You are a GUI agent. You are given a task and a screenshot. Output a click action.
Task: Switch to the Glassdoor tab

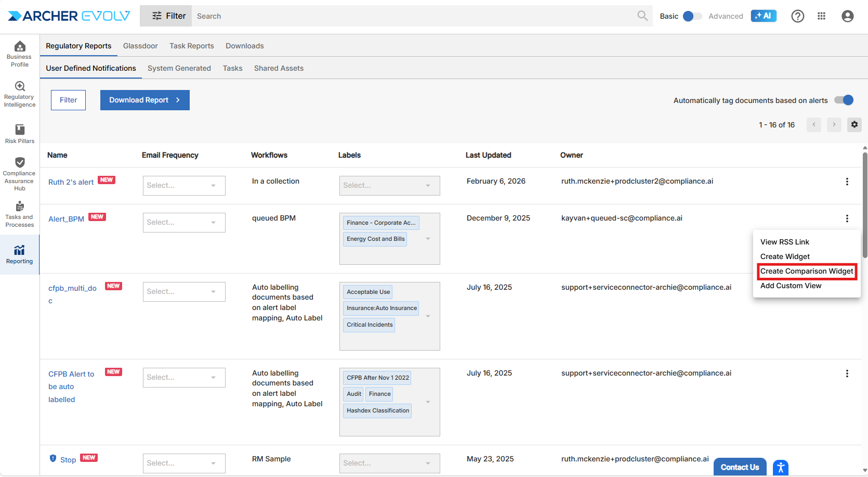pyautogui.click(x=140, y=46)
